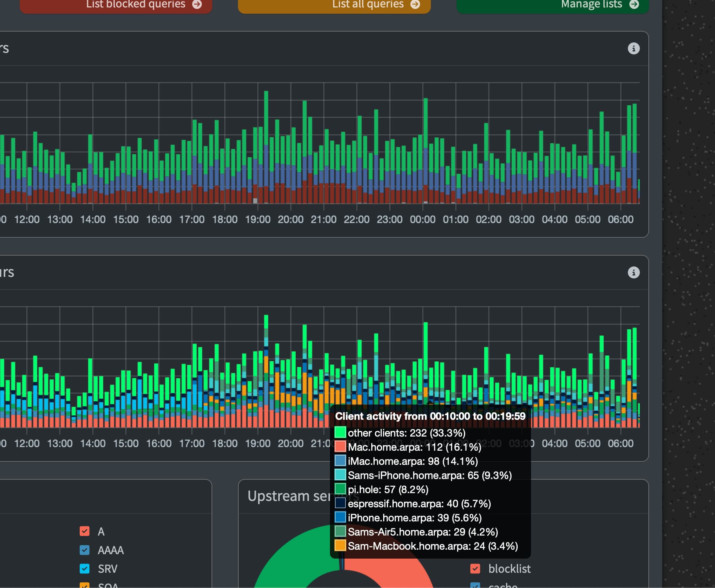Click the tooltip title 'Client activity from 00:10:00'
The width and height of the screenshot is (715, 588).
pyautogui.click(x=430, y=416)
